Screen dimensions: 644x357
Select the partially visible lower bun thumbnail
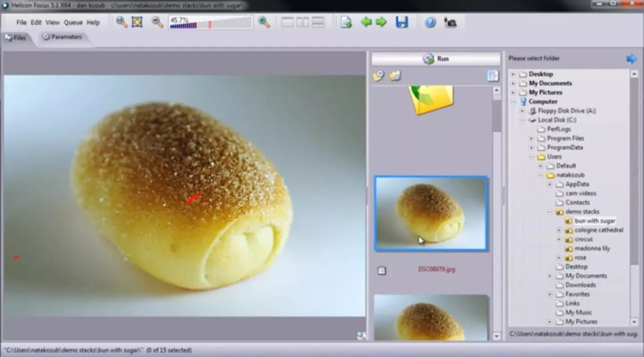[431, 317]
